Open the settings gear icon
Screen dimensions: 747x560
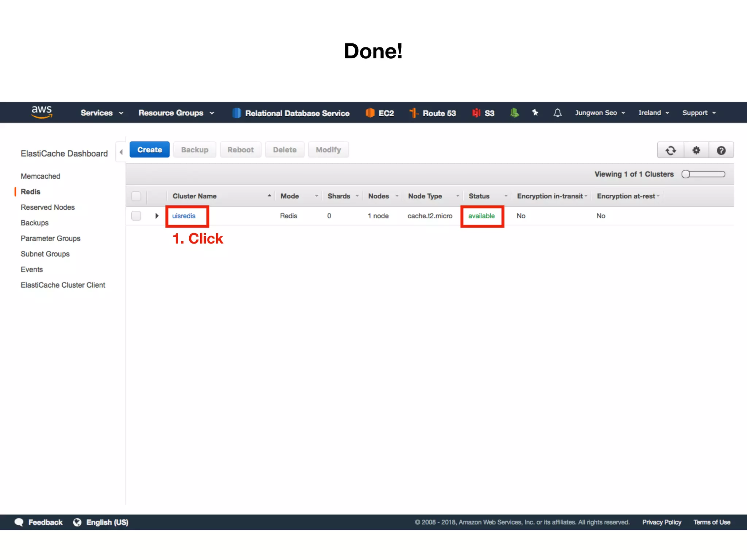coord(696,150)
